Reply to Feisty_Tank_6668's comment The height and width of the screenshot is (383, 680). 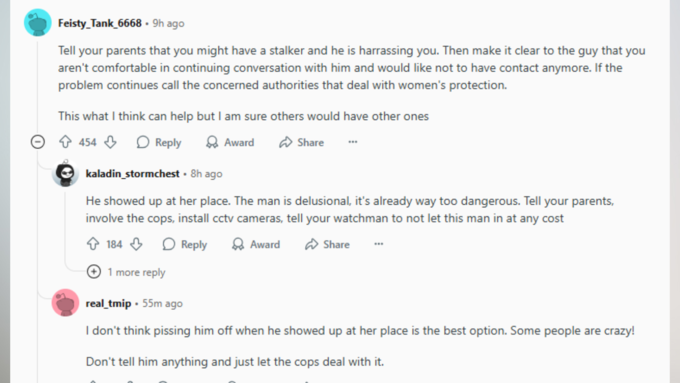click(x=159, y=142)
